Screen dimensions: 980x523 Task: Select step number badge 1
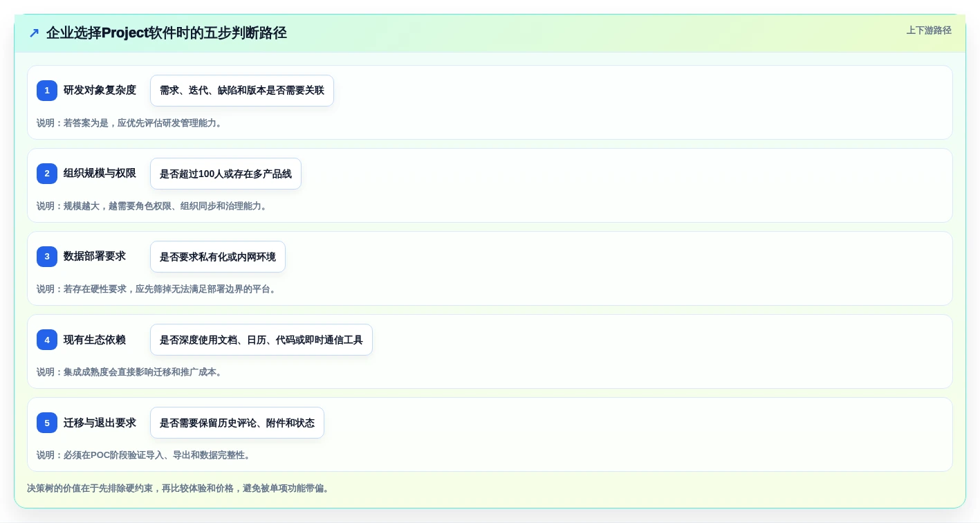(47, 91)
